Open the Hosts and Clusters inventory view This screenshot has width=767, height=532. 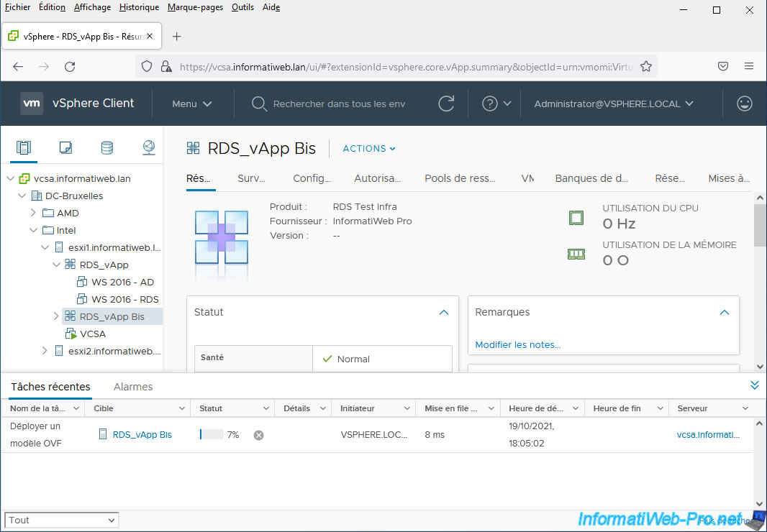(24, 147)
